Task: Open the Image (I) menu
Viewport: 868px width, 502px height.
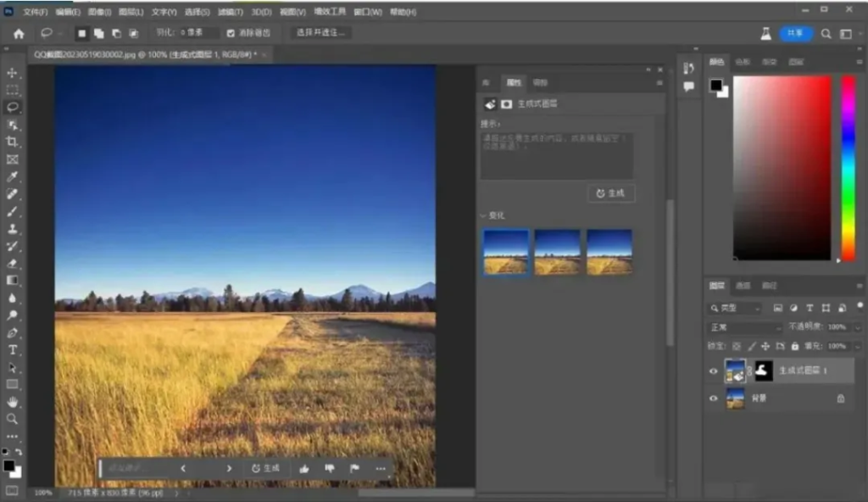Action: [100, 12]
